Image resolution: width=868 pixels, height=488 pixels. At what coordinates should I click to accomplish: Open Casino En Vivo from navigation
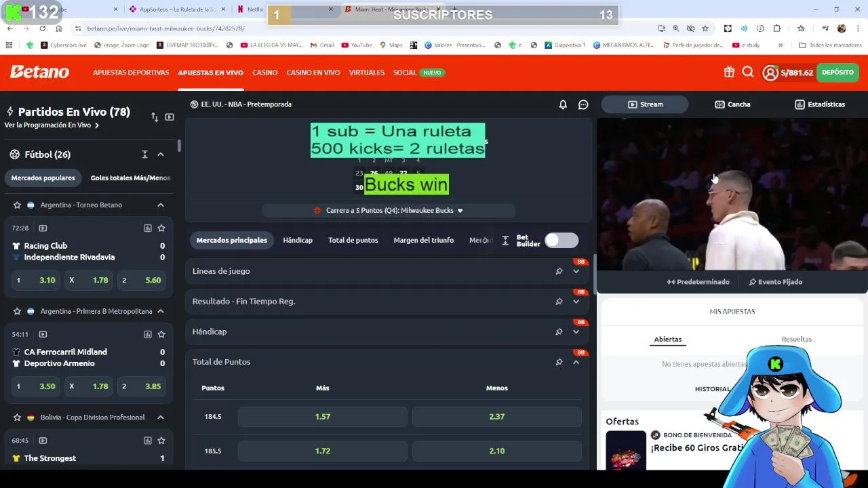pos(313,73)
